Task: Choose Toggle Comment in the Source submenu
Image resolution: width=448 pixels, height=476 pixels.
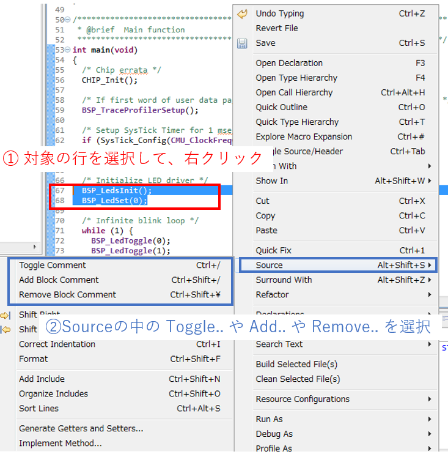Action: click(x=120, y=265)
